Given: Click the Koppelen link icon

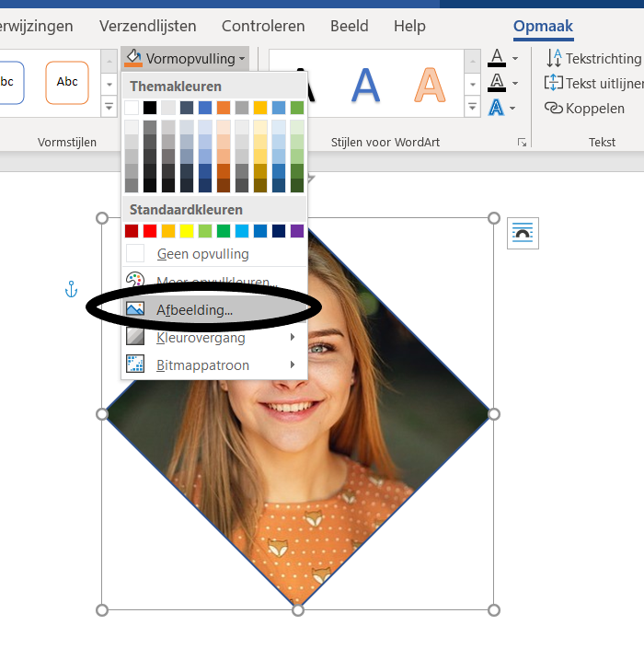Looking at the screenshot, I should (x=554, y=108).
